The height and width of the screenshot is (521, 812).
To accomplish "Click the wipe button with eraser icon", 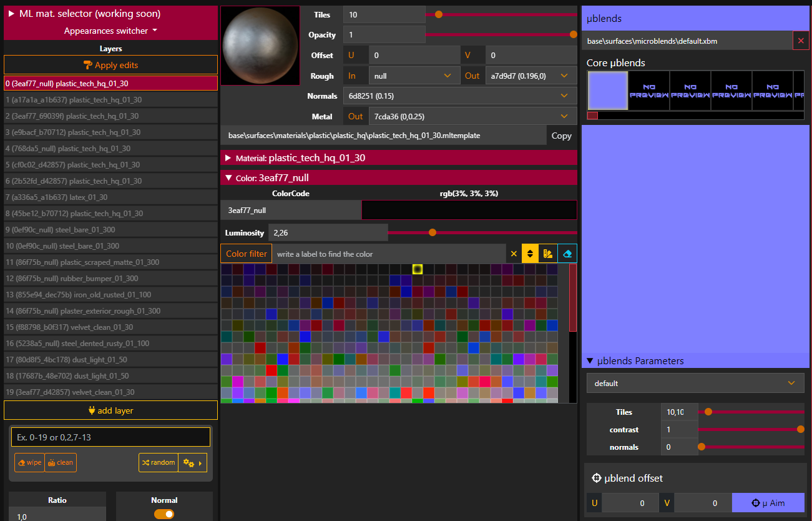I will point(29,462).
